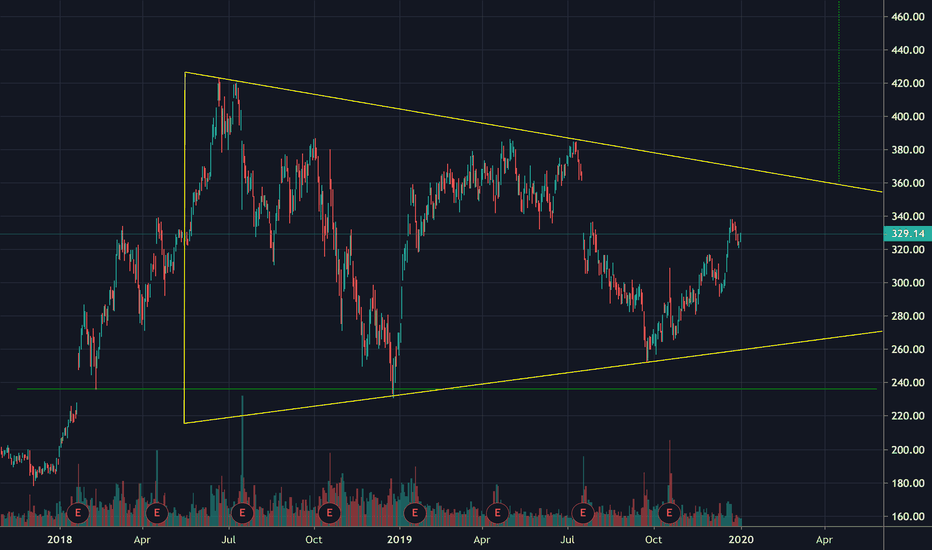Click the 220.00 price axis label
The width and height of the screenshot is (932, 550).
tap(908, 416)
